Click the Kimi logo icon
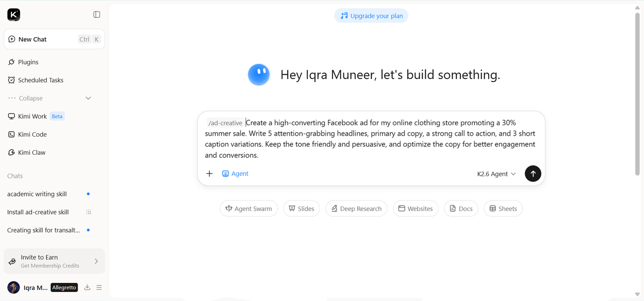 tap(14, 15)
